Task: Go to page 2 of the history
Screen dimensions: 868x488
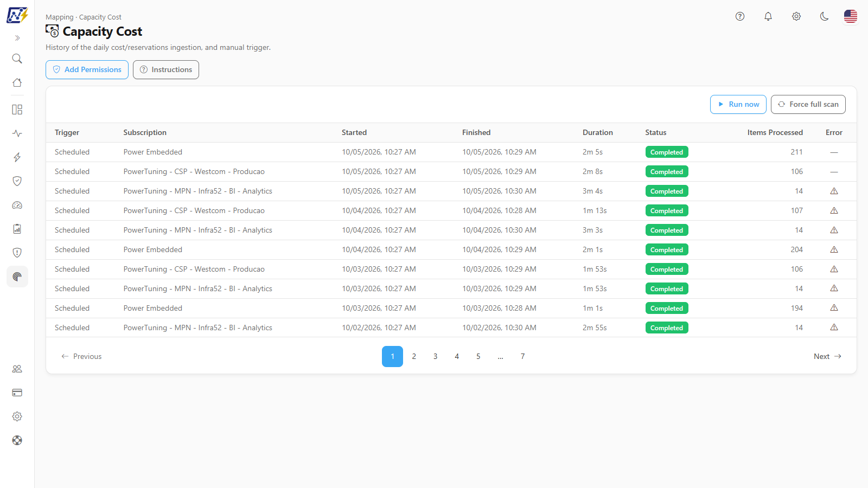Action: click(414, 356)
